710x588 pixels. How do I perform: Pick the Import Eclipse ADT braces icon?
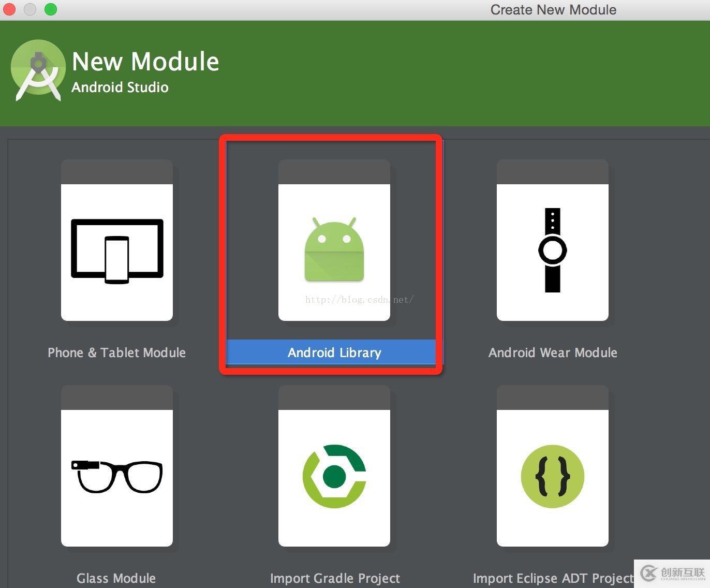[553, 476]
